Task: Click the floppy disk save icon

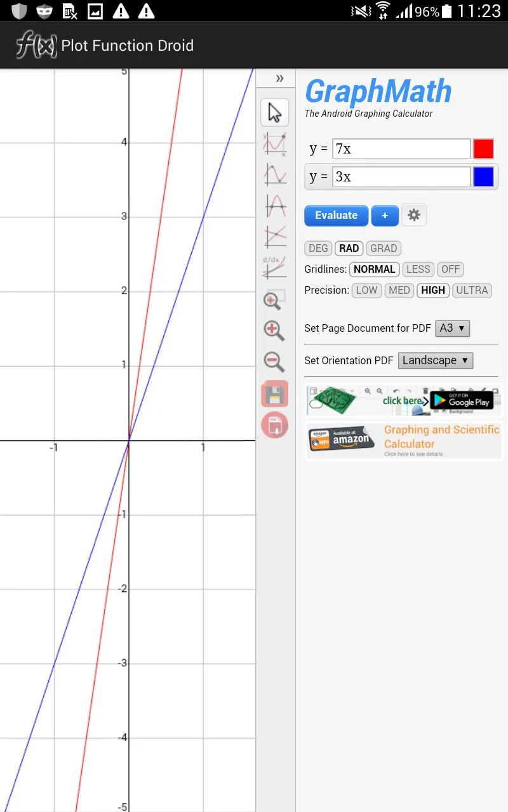Action: (x=274, y=394)
